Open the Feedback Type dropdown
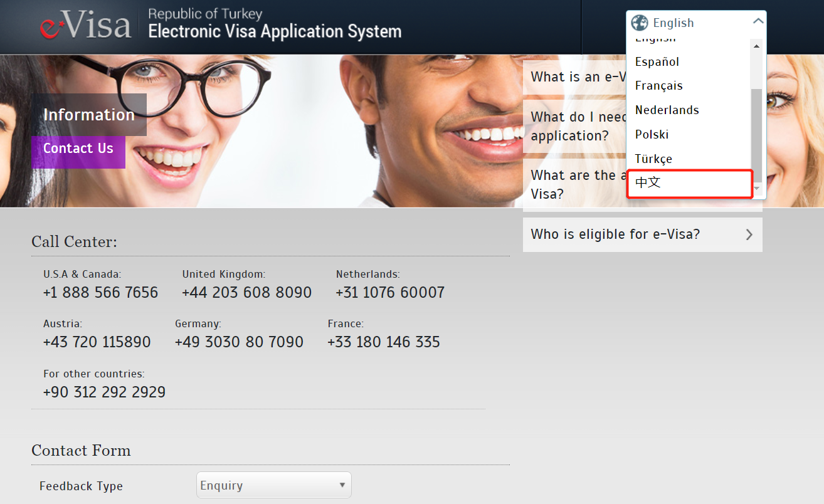This screenshot has height=504, width=824. (x=273, y=485)
